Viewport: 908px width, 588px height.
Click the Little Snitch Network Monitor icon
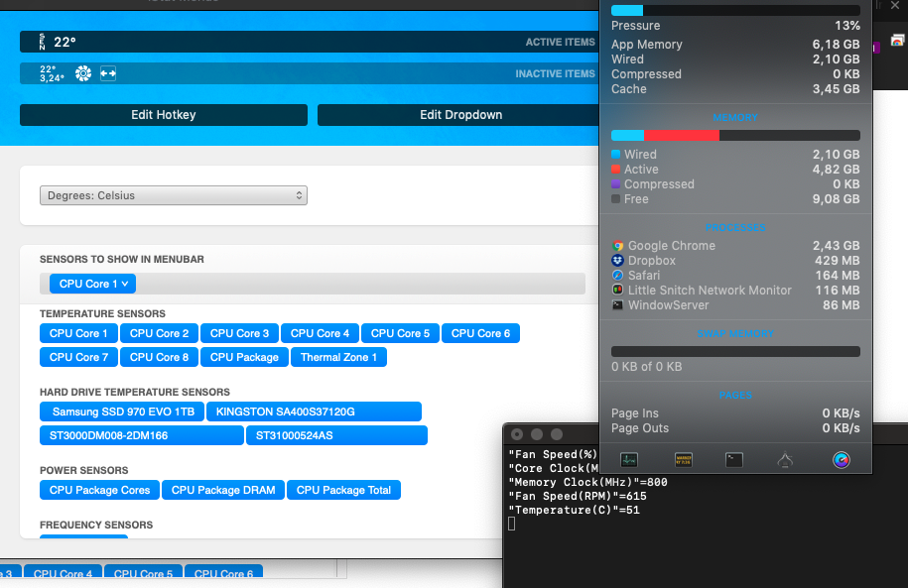click(x=618, y=290)
